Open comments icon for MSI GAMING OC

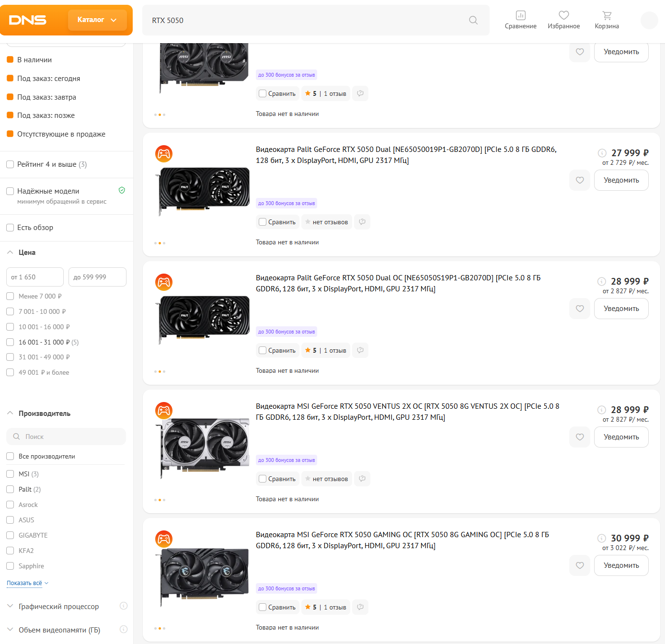(x=360, y=607)
